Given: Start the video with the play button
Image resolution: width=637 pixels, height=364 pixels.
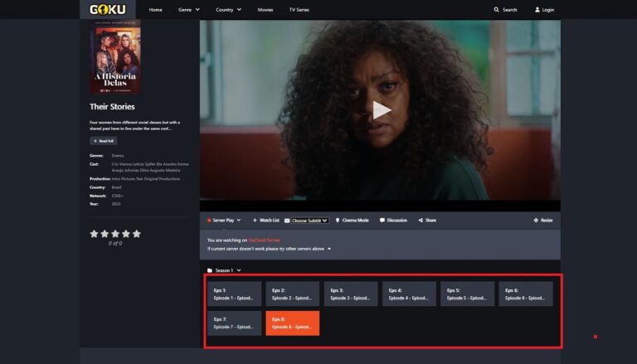Looking at the screenshot, I should pyautogui.click(x=381, y=110).
